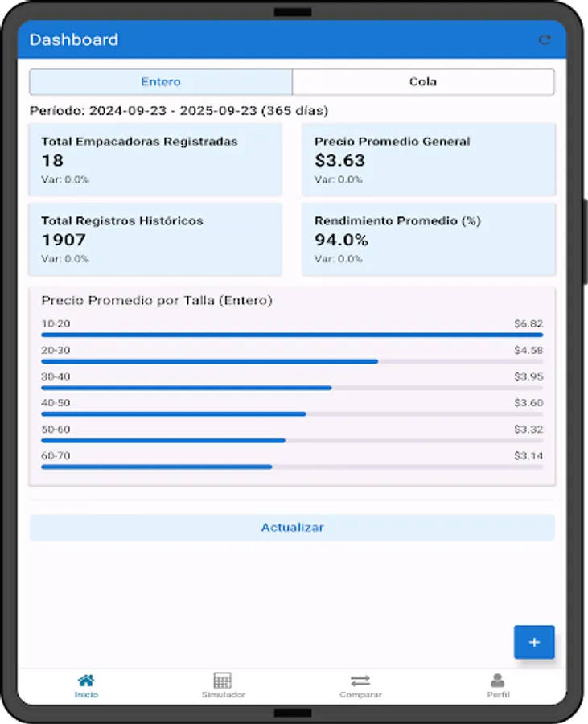Click Precio Promedio por Talla heading
The width and height of the screenshot is (588, 724).
click(x=157, y=301)
